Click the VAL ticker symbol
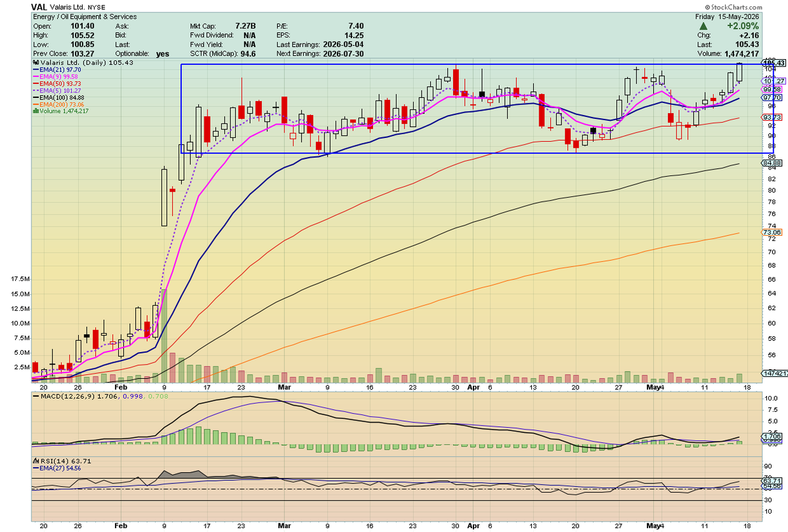This screenshot has height=532, width=788. [39, 6]
